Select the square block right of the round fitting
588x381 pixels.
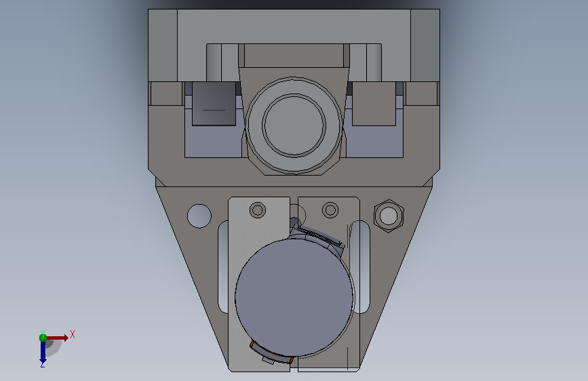(374, 104)
